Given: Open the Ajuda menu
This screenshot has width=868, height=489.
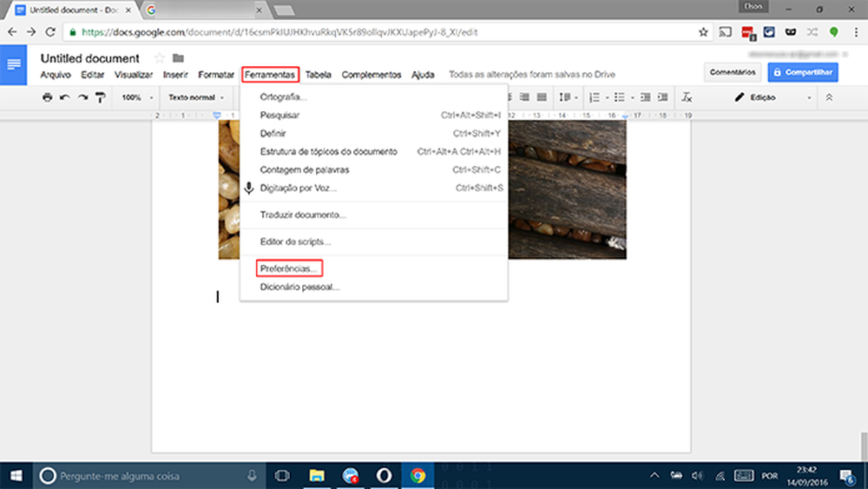Looking at the screenshot, I should (423, 75).
